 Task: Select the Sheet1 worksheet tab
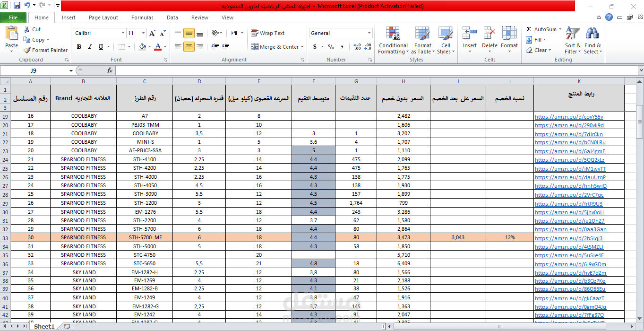coord(44,326)
